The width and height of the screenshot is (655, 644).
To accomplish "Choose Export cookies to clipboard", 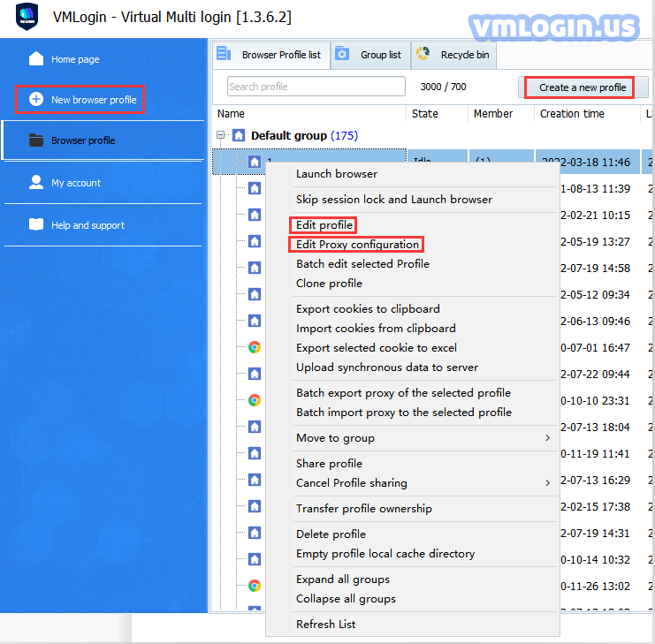I will tap(413, 309).
